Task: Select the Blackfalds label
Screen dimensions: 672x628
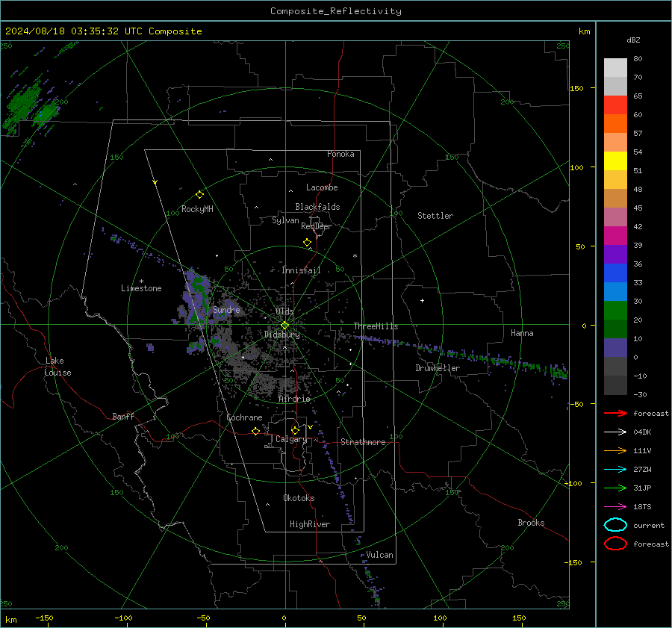Action: (317, 207)
